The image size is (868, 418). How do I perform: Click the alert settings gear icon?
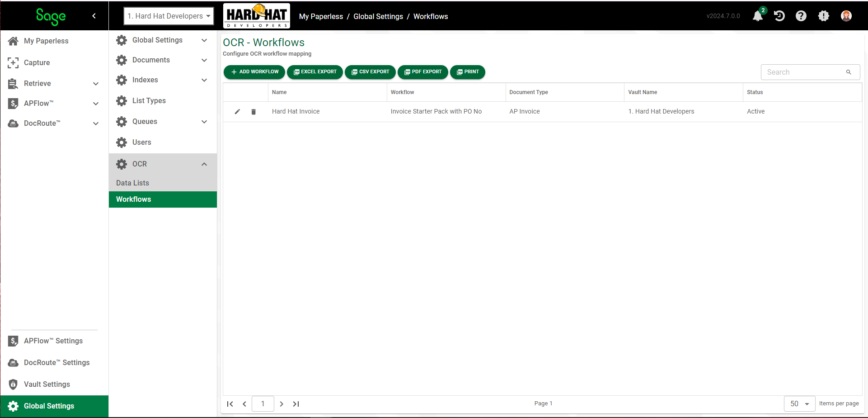tap(824, 16)
